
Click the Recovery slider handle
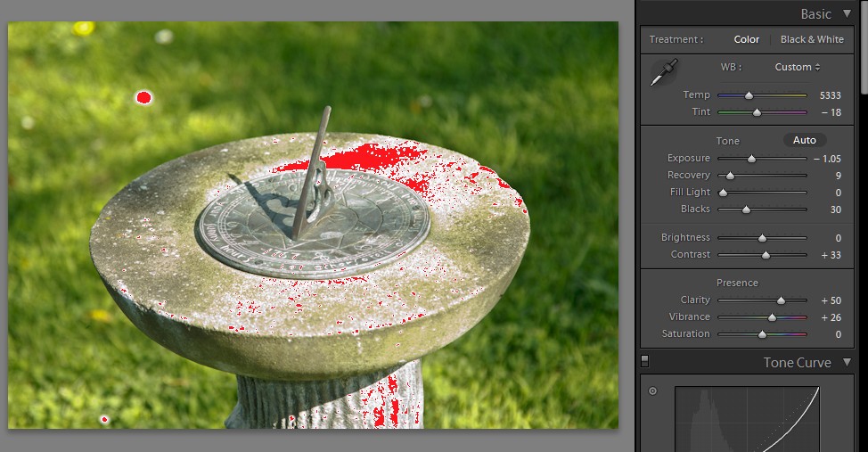(730, 176)
